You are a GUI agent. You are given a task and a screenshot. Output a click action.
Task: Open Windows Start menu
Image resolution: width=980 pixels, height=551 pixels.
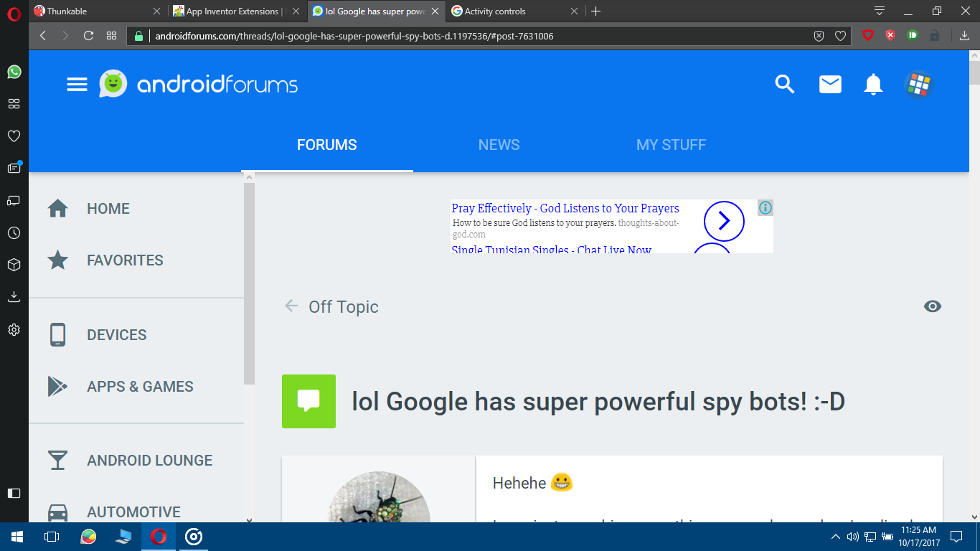coord(17,537)
